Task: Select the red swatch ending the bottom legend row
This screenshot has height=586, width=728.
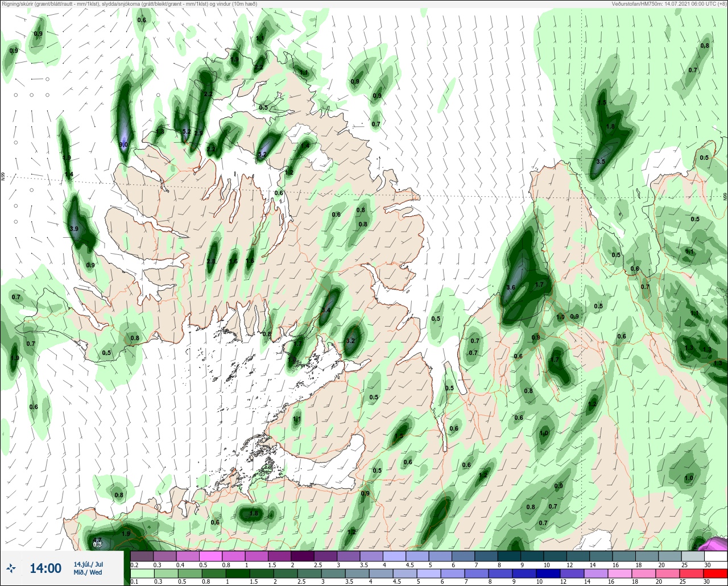Action: point(715,573)
